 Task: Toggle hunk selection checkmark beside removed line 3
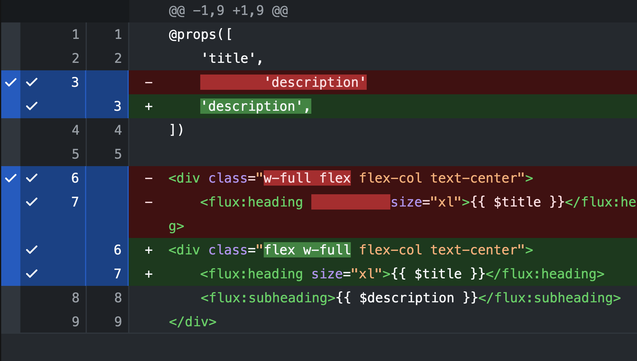tap(11, 82)
